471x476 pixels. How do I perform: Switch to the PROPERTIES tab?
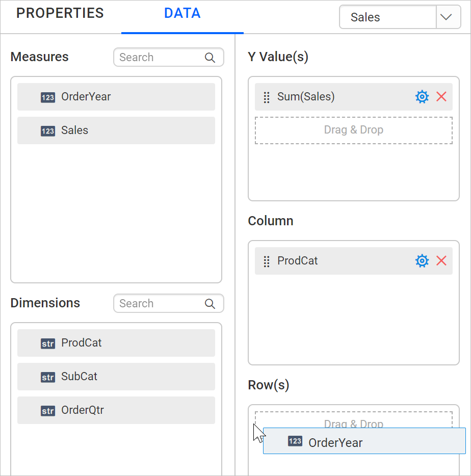click(x=60, y=13)
